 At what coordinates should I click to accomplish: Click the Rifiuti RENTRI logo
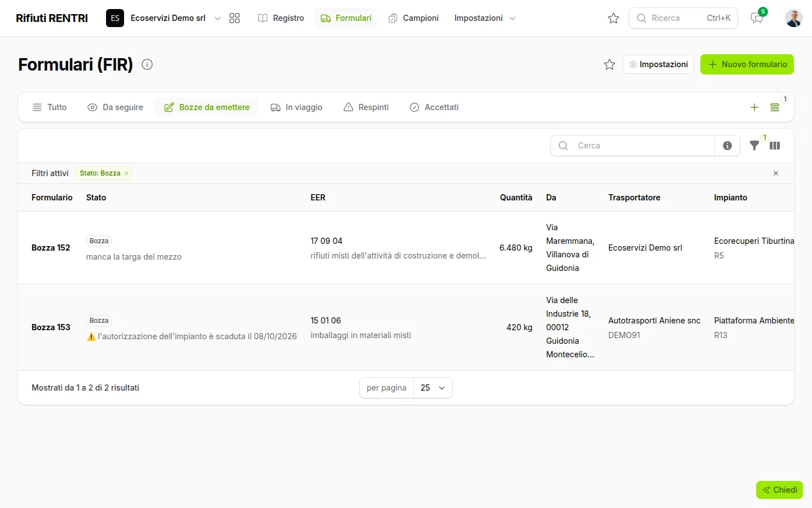52,18
